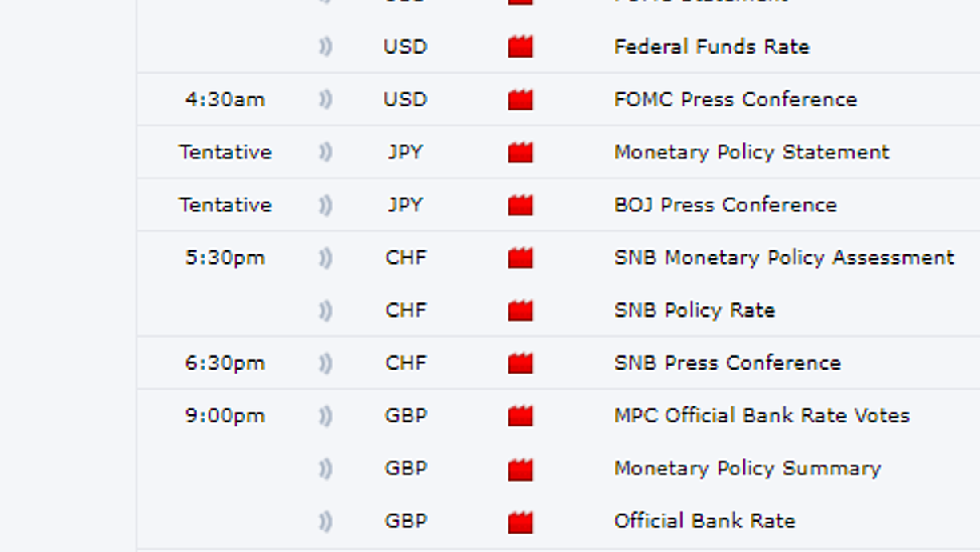The height and width of the screenshot is (552, 980).
Task: Toggle the alert speaker for Monetary Policy Statement
Action: click(x=325, y=152)
